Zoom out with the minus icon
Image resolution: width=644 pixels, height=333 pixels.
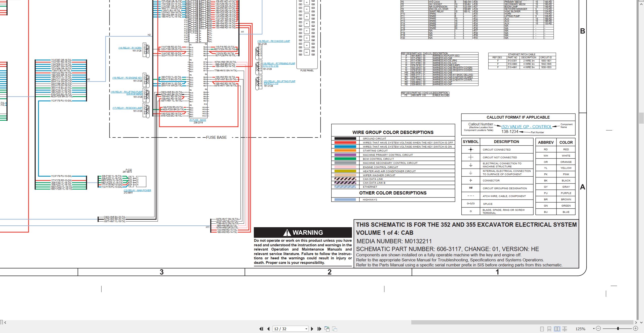pyautogui.click(x=598, y=328)
